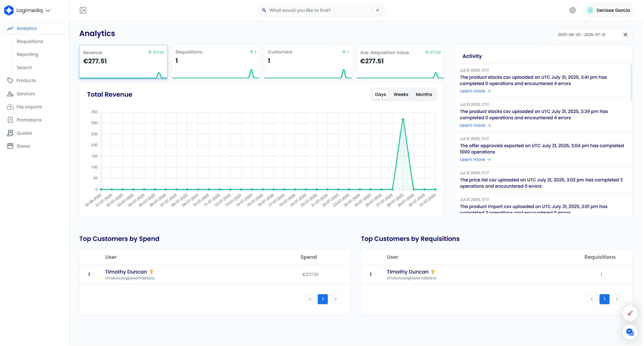This screenshot has height=346, width=644.
Task: Open the Reporting sidebar item
Action: [27, 55]
